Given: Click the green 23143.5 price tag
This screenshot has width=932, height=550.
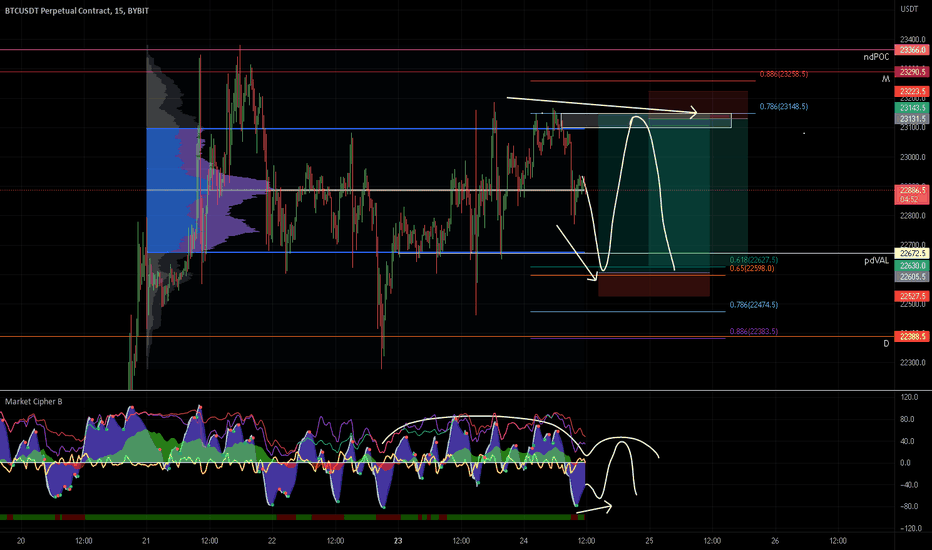Looking at the screenshot, I should coord(912,108).
